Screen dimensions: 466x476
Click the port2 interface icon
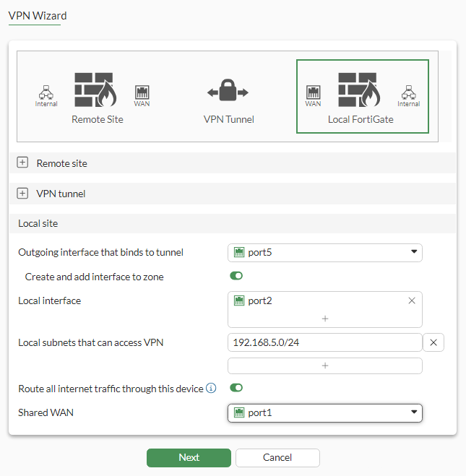point(239,300)
